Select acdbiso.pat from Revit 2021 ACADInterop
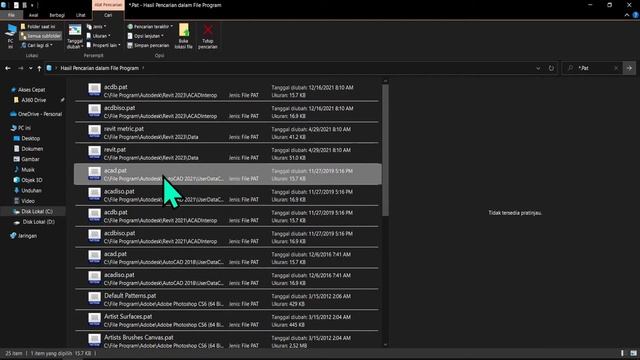 [227, 237]
